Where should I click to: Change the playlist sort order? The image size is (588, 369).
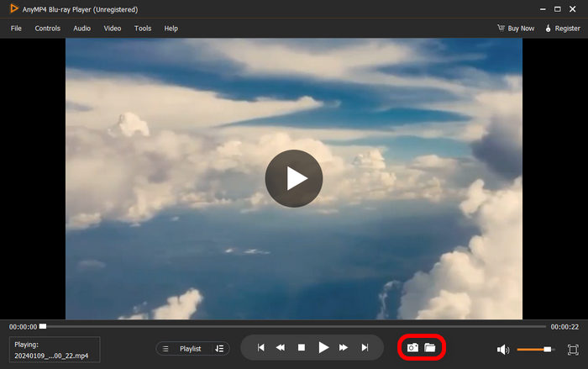[x=219, y=348]
